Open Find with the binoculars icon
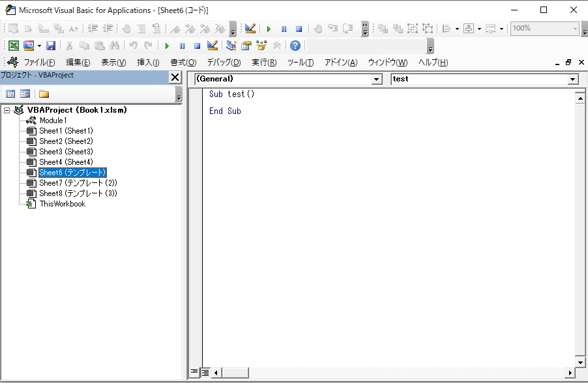Viewport: 588px width, 383px height. (114, 46)
